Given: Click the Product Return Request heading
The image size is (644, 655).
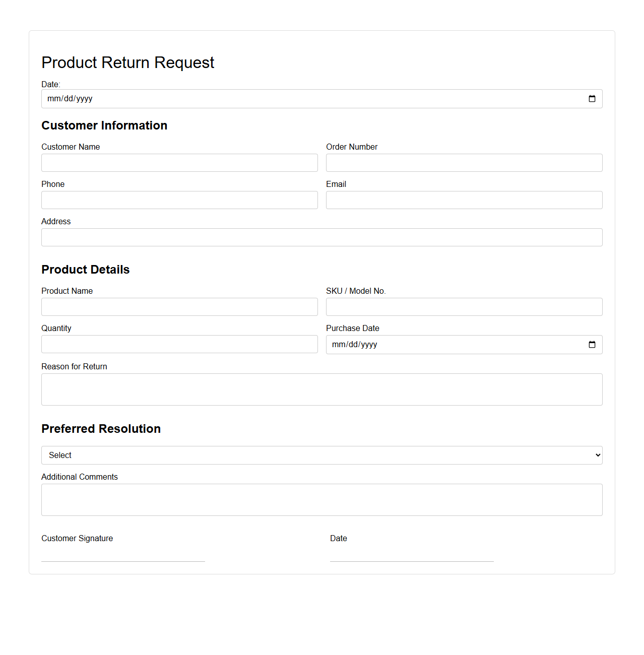Looking at the screenshot, I should tap(127, 62).
